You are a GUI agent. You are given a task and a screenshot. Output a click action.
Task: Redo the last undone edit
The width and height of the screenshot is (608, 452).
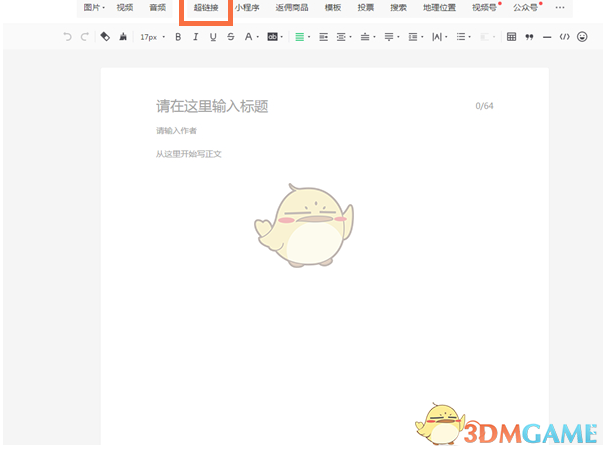click(85, 37)
